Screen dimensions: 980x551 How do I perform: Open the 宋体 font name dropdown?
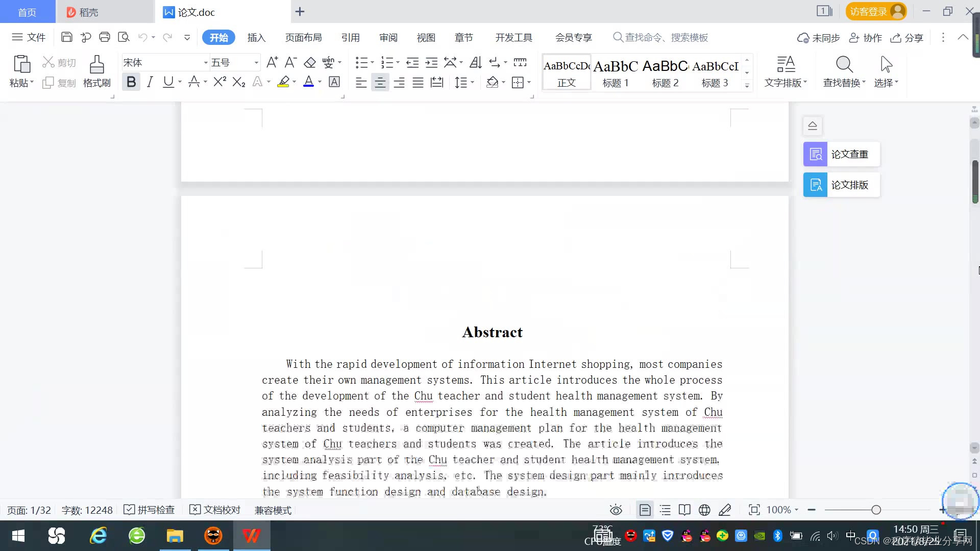[206, 63]
